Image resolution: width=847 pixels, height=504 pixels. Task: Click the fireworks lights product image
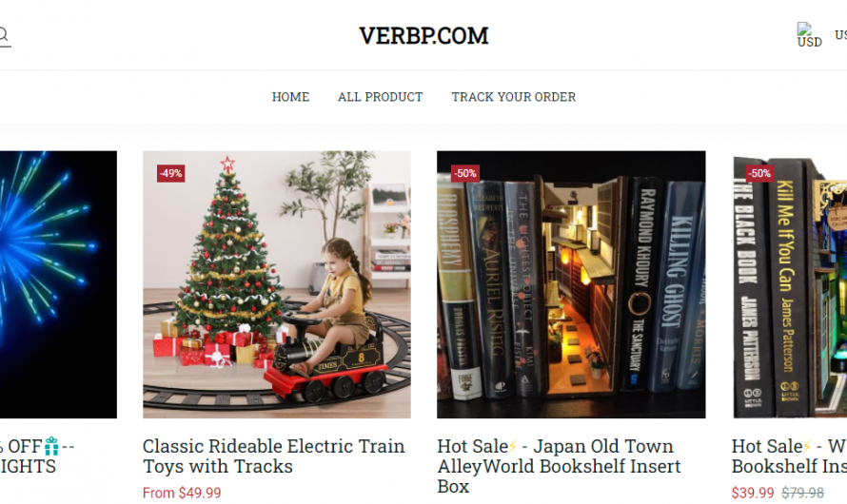58,284
